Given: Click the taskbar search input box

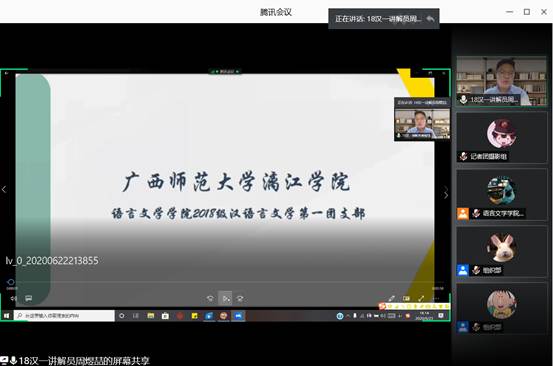Looking at the screenshot, I should 64,316.
